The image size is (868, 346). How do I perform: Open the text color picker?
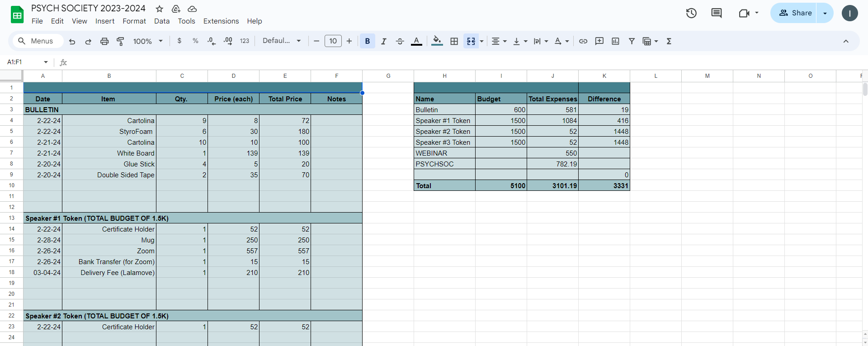[x=416, y=41]
